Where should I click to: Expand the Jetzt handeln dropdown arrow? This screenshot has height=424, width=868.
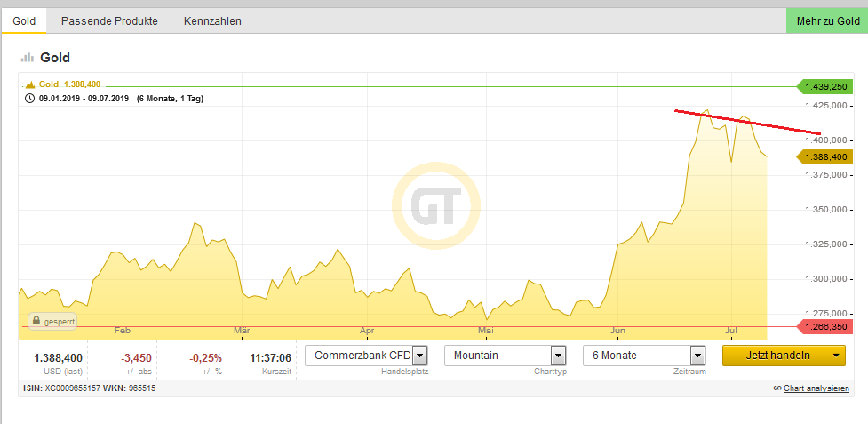(836, 356)
